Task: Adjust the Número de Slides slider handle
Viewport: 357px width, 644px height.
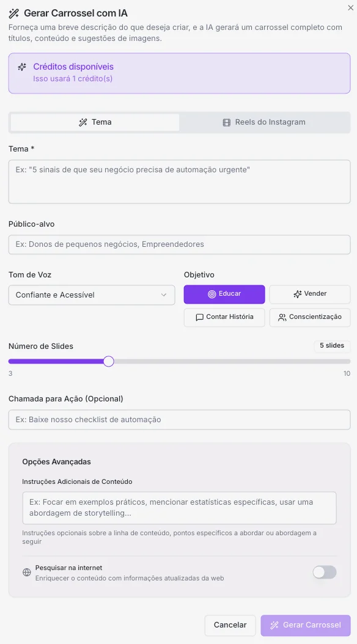Action: pos(109,361)
